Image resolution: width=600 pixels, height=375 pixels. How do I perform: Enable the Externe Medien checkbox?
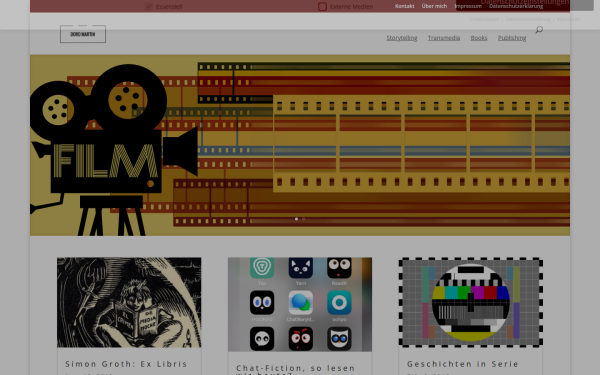point(322,7)
